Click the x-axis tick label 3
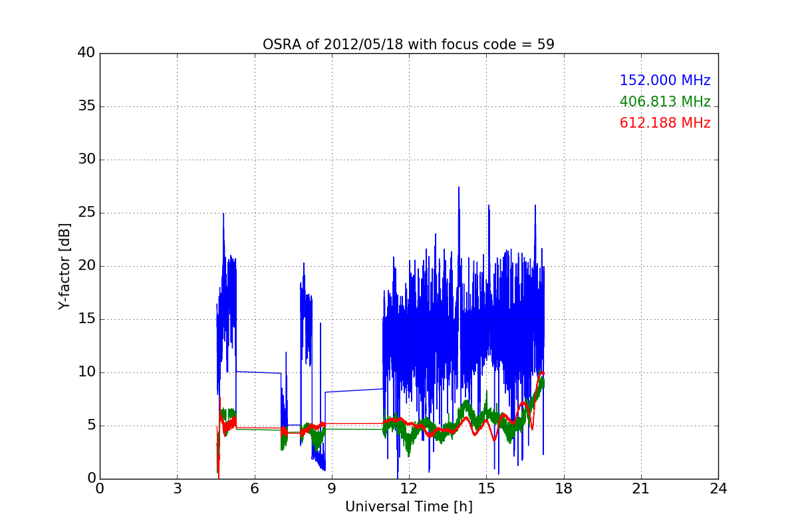The image size is (798, 532). coord(177,489)
